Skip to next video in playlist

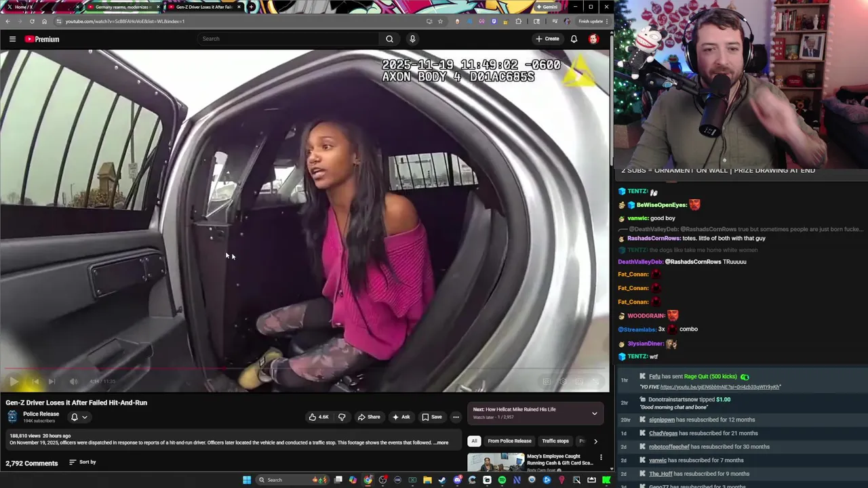pos(52,382)
